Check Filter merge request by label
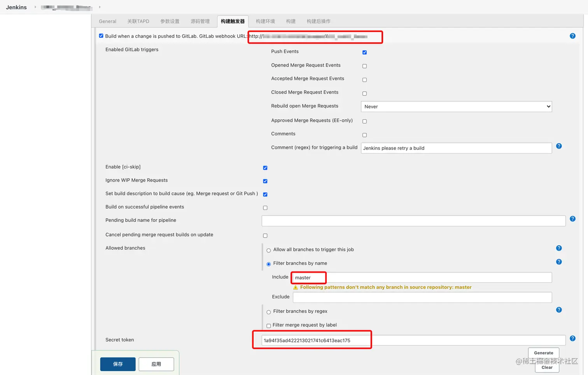Image resolution: width=588 pixels, height=375 pixels. click(x=269, y=326)
